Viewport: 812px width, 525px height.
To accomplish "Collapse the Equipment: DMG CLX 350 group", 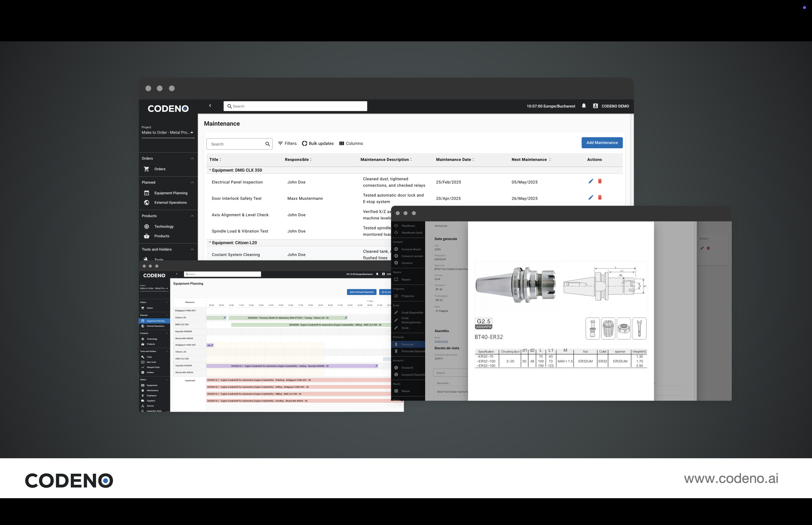I will pos(210,170).
